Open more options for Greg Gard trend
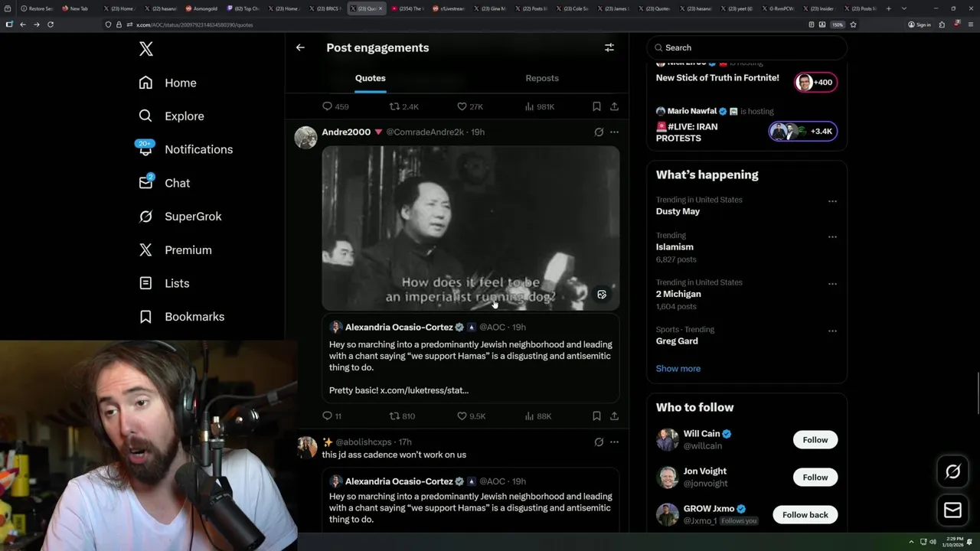This screenshot has width=980, height=551. 832,331
